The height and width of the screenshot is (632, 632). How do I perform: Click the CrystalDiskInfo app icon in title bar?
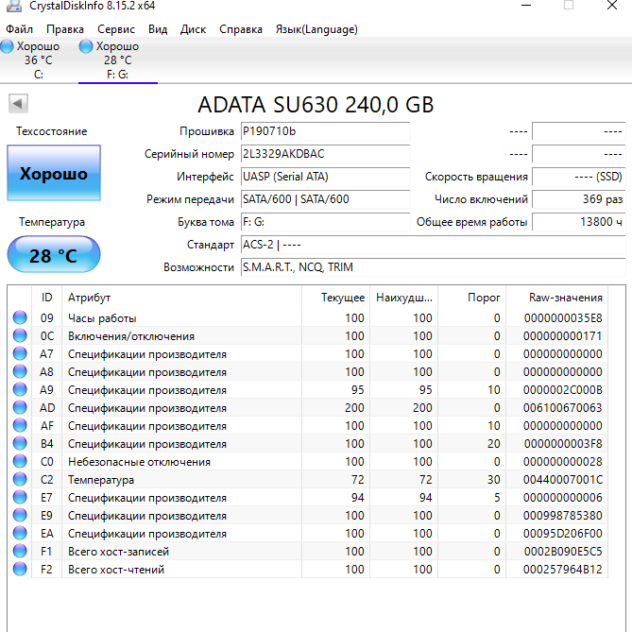click(x=14, y=6)
